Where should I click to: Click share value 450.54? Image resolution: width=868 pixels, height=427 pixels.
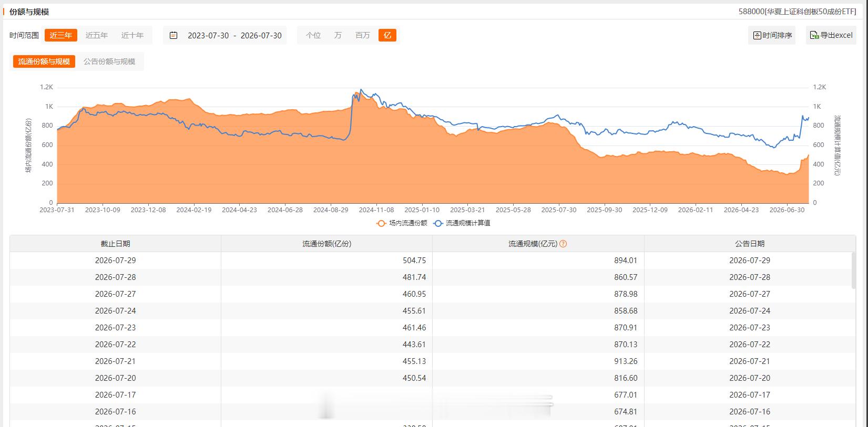click(414, 378)
